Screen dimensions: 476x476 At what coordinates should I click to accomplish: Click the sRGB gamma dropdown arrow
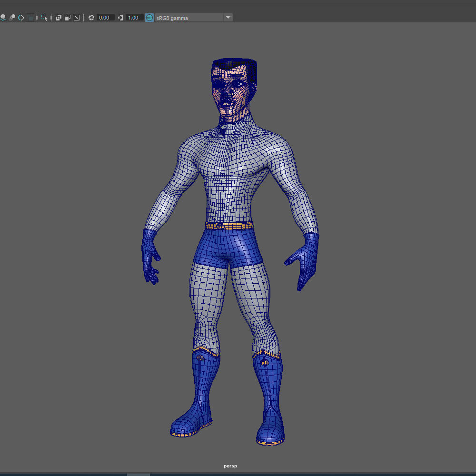coord(228,18)
